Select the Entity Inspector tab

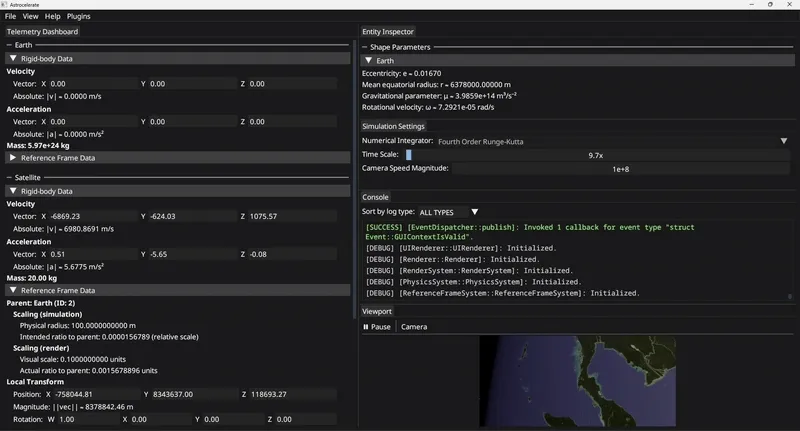tap(388, 32)
